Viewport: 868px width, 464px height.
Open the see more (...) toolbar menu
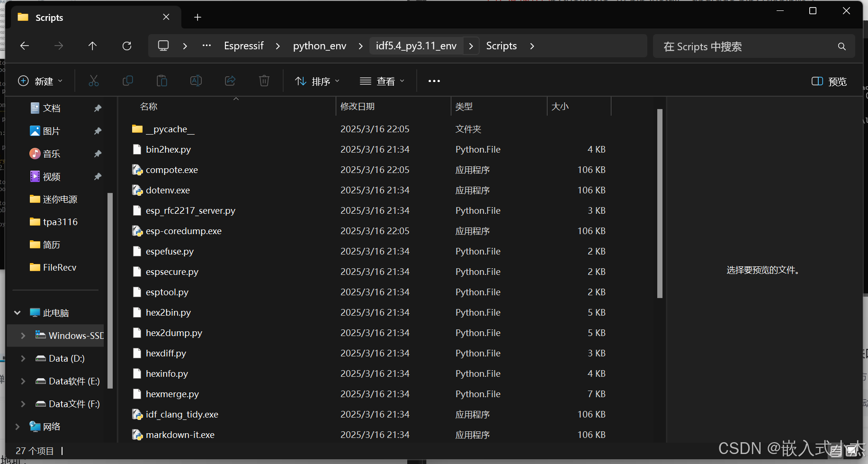tap(434, 81)
